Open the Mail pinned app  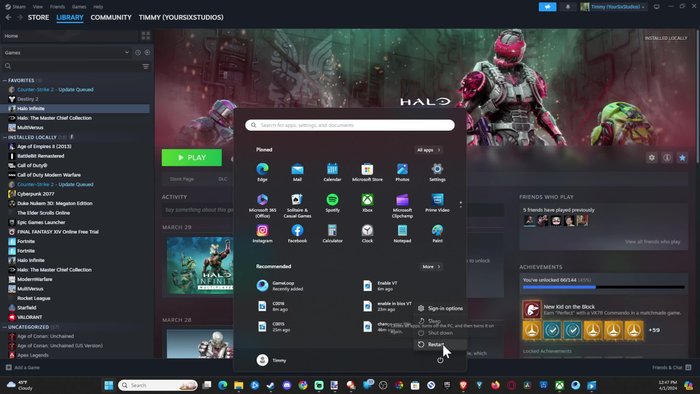click(x=297, y=172)
